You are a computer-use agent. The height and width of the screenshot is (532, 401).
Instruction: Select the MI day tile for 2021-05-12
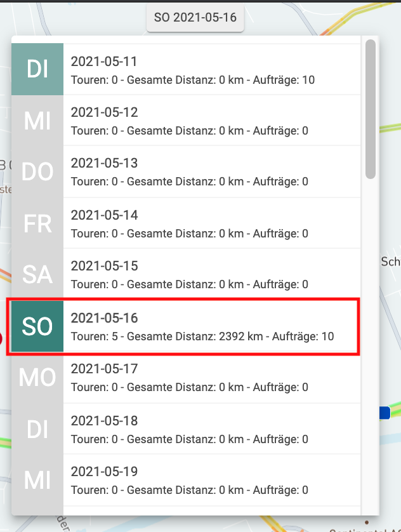pos(37,121)
